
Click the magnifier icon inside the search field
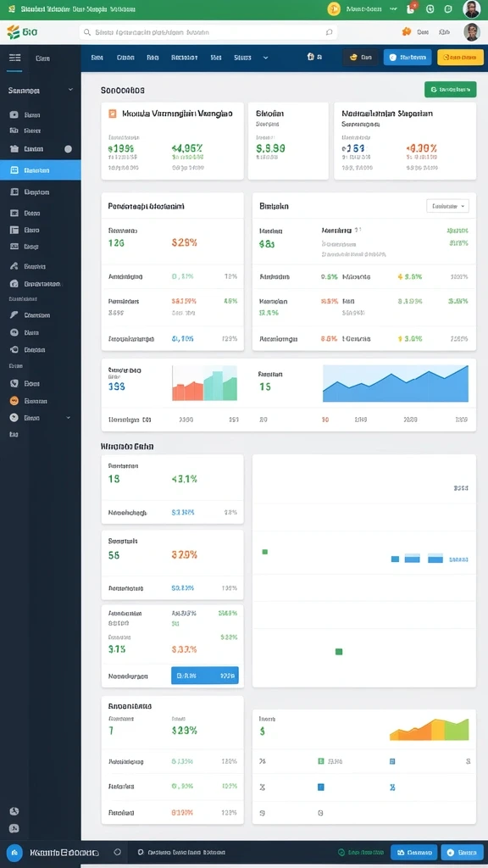tap(87, 33)
